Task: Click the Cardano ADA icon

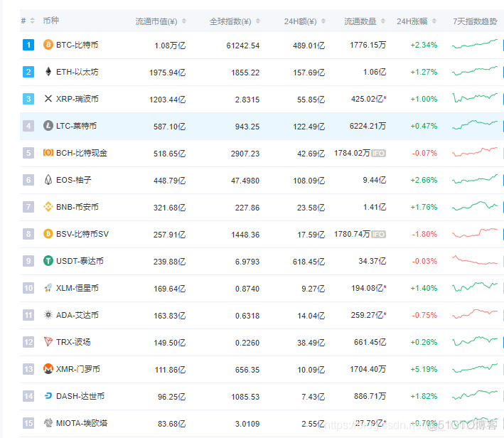Action: (48, 314)
